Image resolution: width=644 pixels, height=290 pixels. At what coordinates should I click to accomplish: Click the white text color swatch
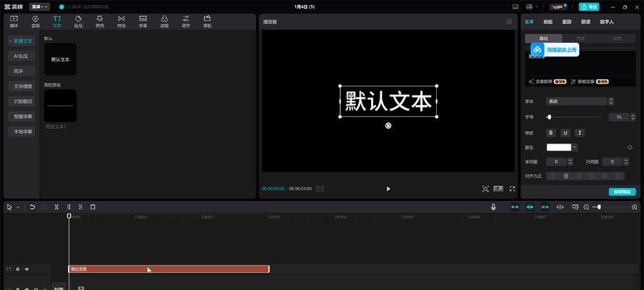point(559,147)
